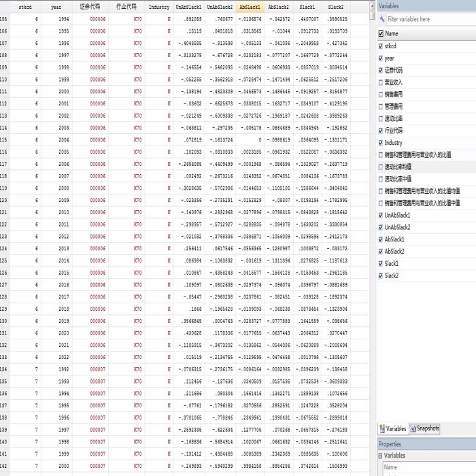The width and height of the screenshot is (476, 476).
Task: Click the vertical scrollbar thumb of data grid
Action: [x=373, y=15]
